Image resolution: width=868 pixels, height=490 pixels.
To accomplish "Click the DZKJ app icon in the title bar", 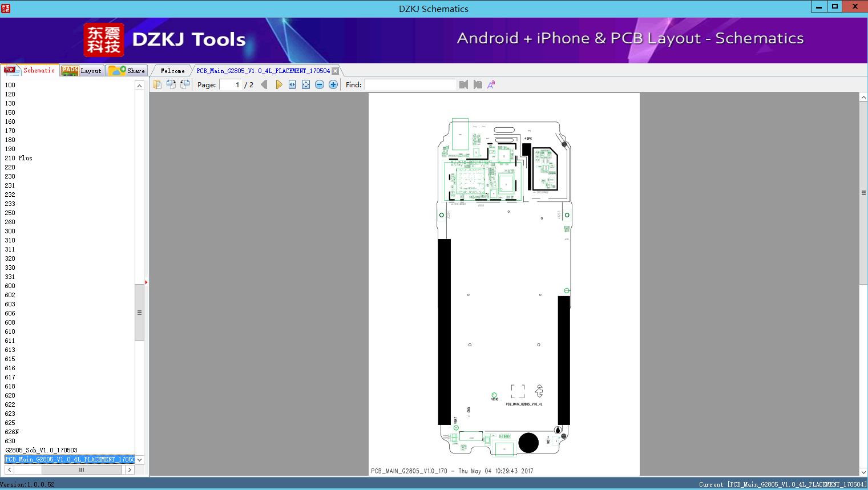I will [5, 8].
